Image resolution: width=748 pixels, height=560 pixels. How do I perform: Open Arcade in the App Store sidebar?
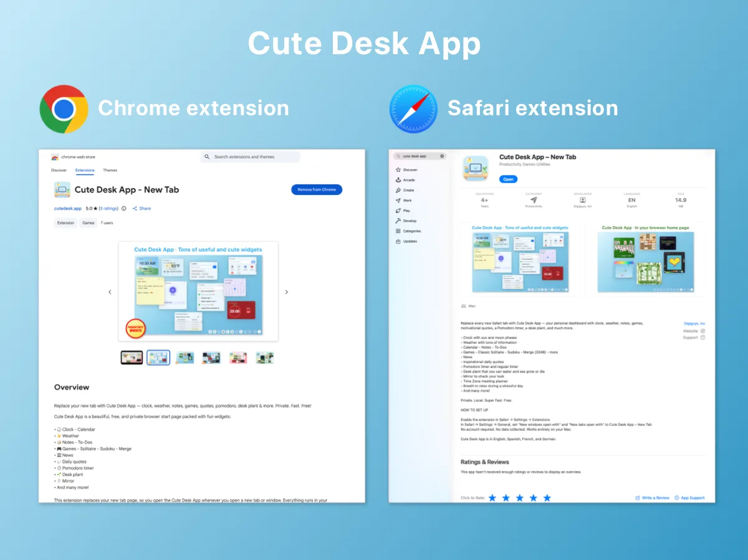point(405,180)
